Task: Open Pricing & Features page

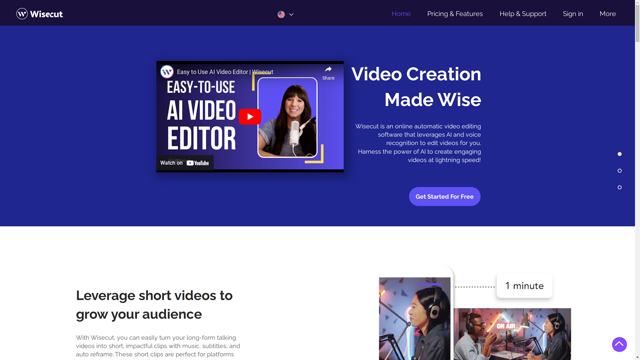Action: (455, 14)
